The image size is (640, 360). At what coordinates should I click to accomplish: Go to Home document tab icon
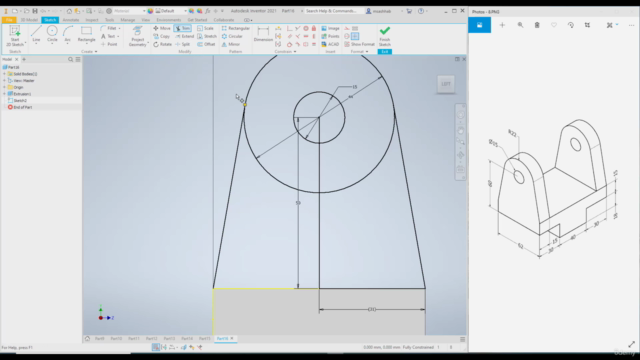pyautogui.click(x=87, y=338)
